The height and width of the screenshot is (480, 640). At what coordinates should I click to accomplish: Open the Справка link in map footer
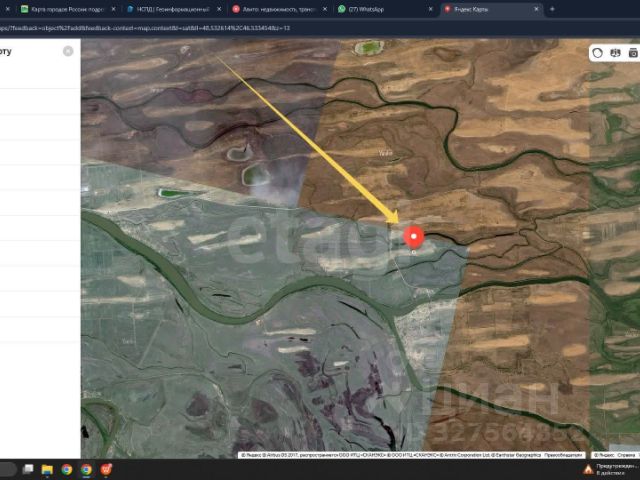[x=626, y=455]
